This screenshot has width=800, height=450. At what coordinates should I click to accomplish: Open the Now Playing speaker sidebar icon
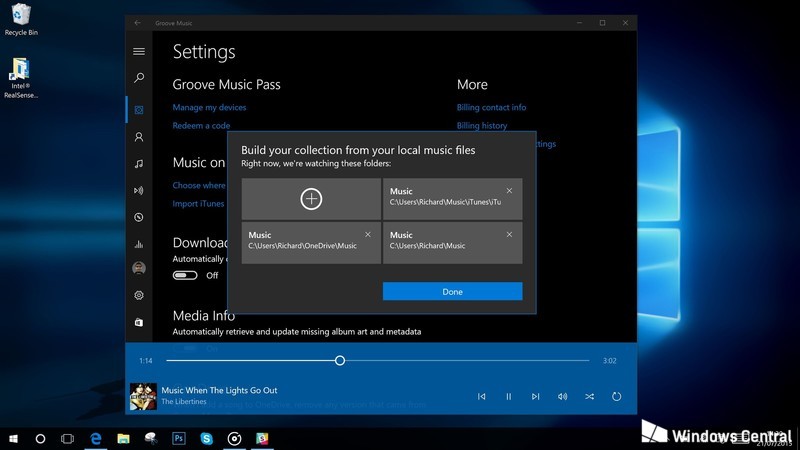(x=139, y=190)
